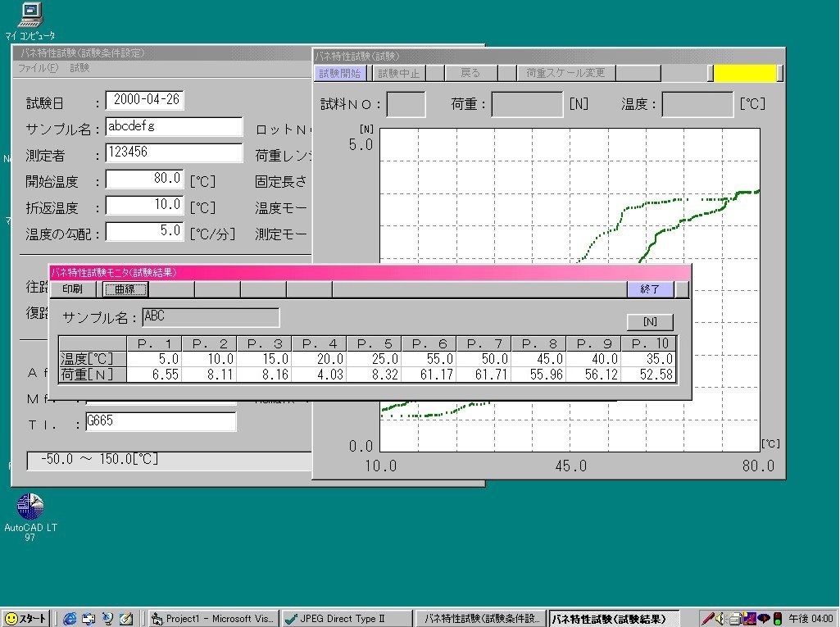This screenshot has height=627, width=840.
Task: Click temperature cell 55.0 under P. 6
Action: click(x=429, y=358)
